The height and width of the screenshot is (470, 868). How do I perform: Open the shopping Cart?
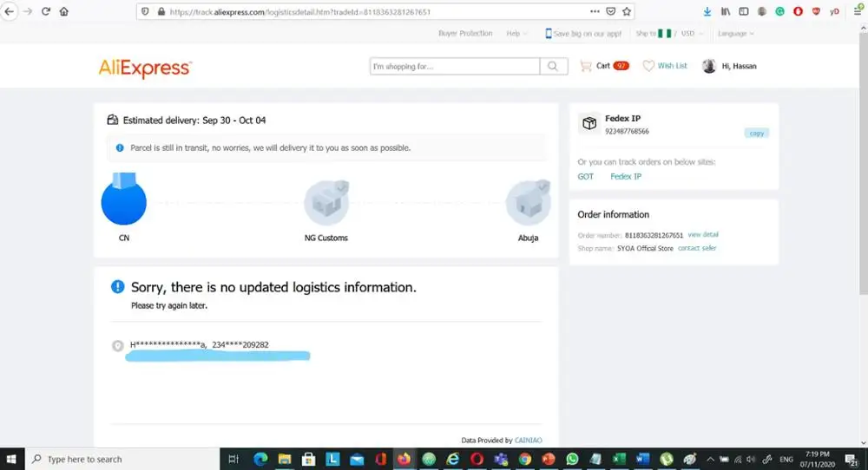[604, 66]
